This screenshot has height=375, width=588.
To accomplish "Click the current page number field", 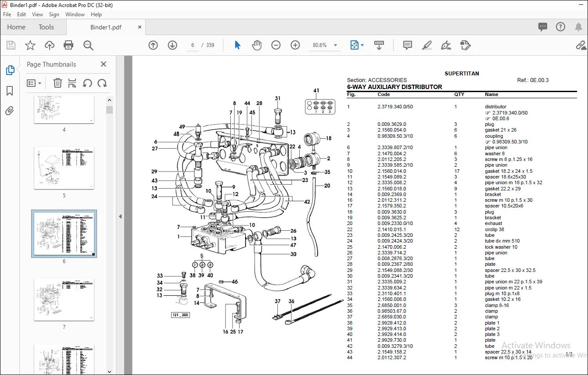I will 193,45.
